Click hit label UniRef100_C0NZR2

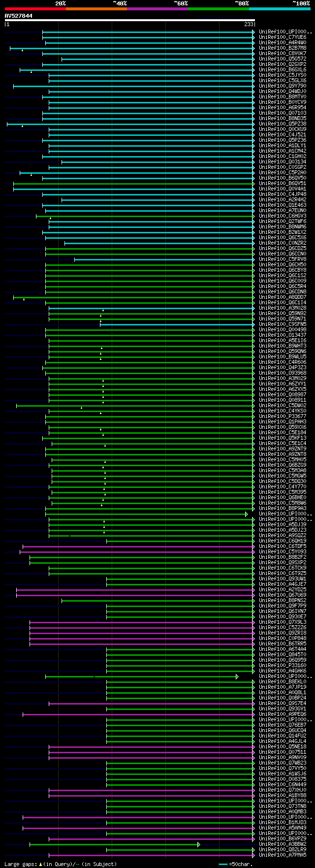(283, 243)
